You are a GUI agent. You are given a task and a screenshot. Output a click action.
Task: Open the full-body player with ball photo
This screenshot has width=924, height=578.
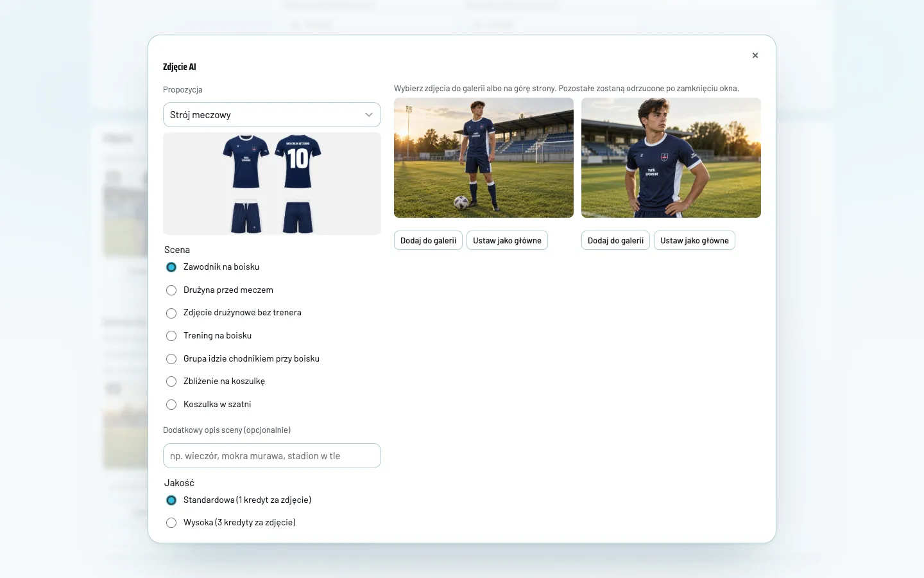(484, 157)
